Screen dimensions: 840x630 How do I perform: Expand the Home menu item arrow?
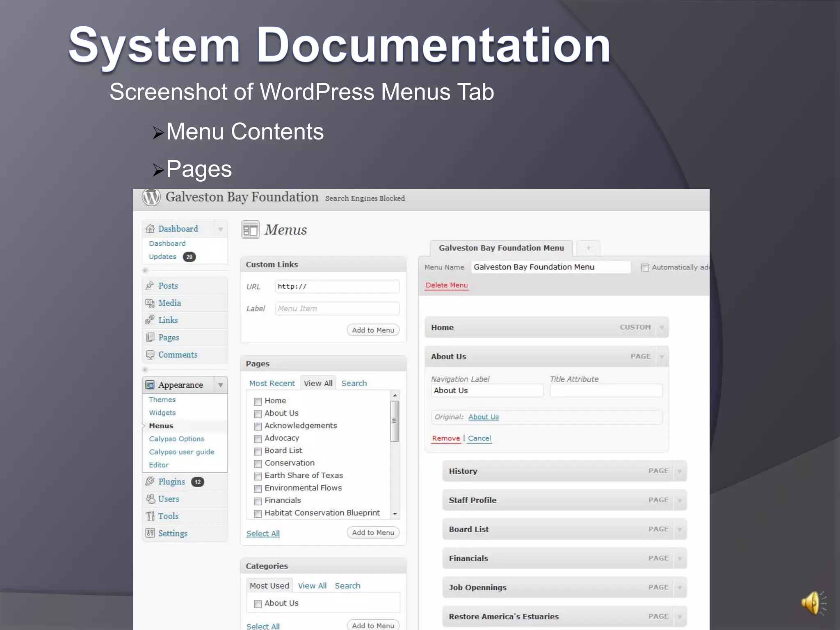coord(662,327)
